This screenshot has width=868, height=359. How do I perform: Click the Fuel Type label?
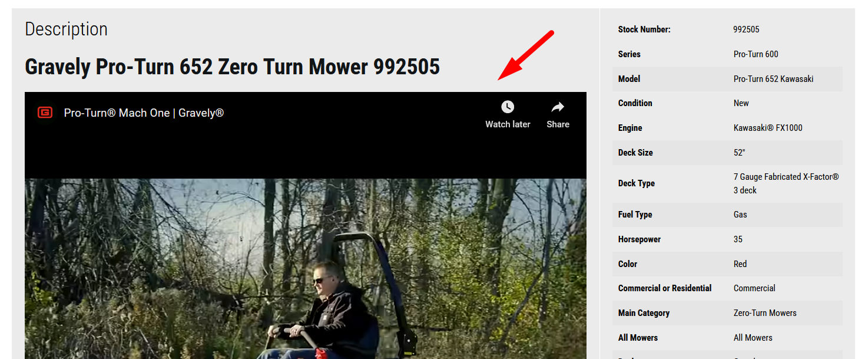(x=635, y=215)
